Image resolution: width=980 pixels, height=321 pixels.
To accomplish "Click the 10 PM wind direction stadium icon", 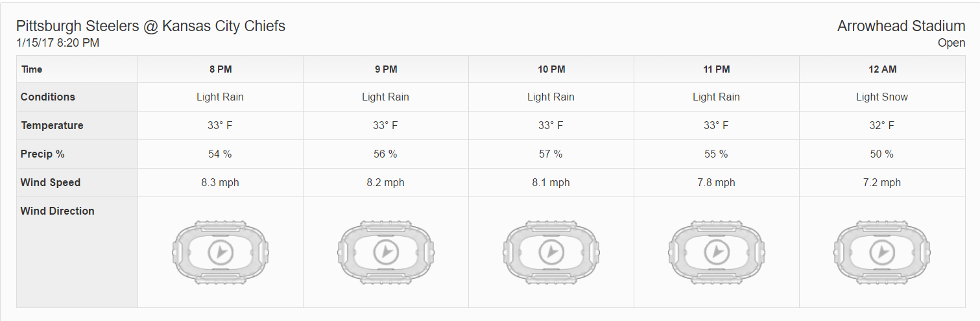I will [551, 251].
